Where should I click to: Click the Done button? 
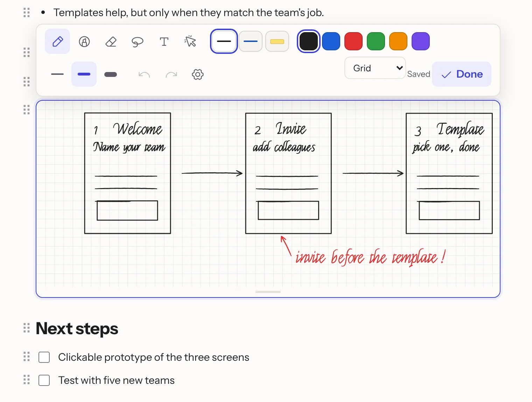pyautogui.click(x=462, y=74)
